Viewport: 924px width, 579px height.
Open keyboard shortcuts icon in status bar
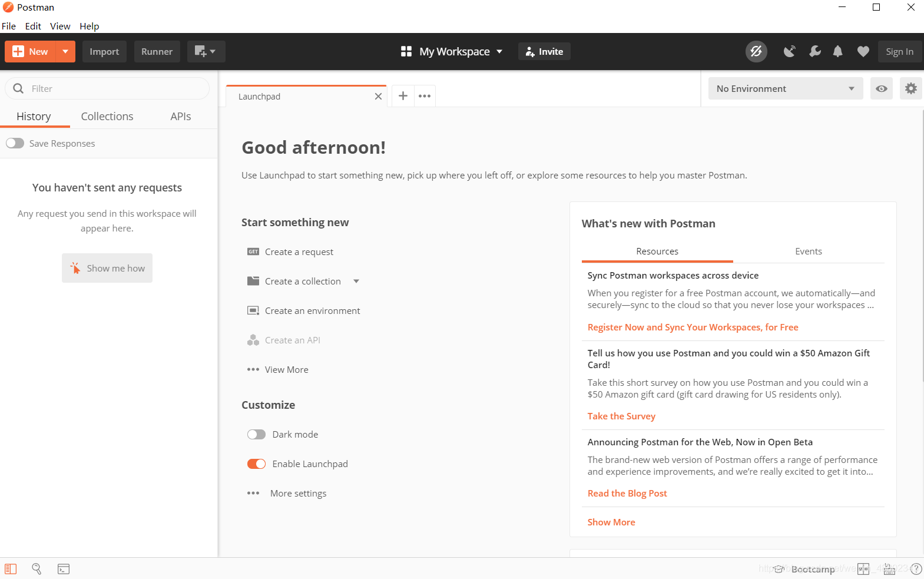[x=889, y=569]
